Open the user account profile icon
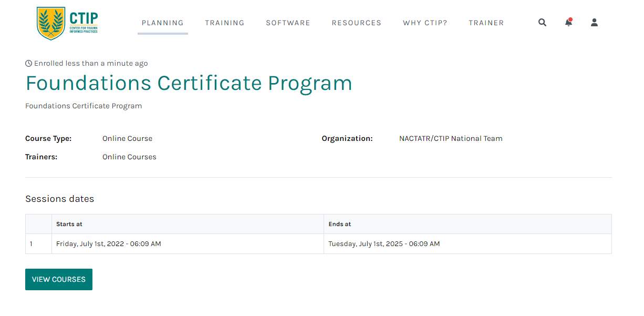This screenshot has height=316, width=644. point(594,23)
